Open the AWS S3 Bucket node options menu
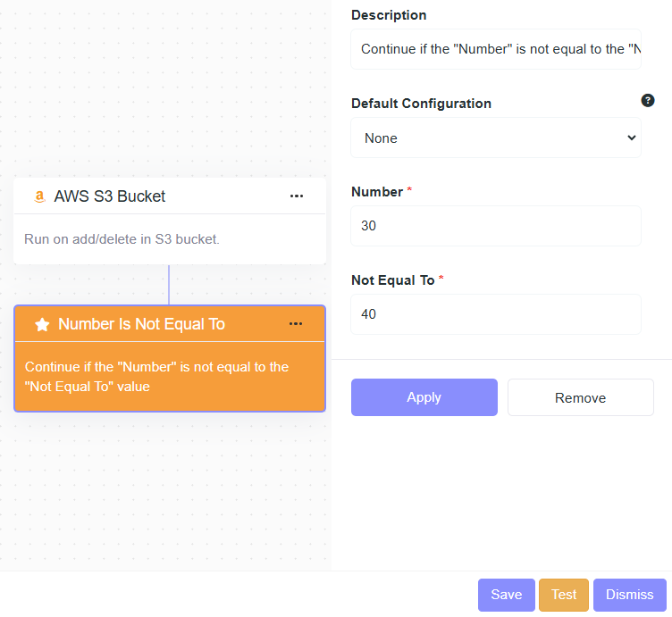Viewport: 672px width, 617px height. (297, 196)
